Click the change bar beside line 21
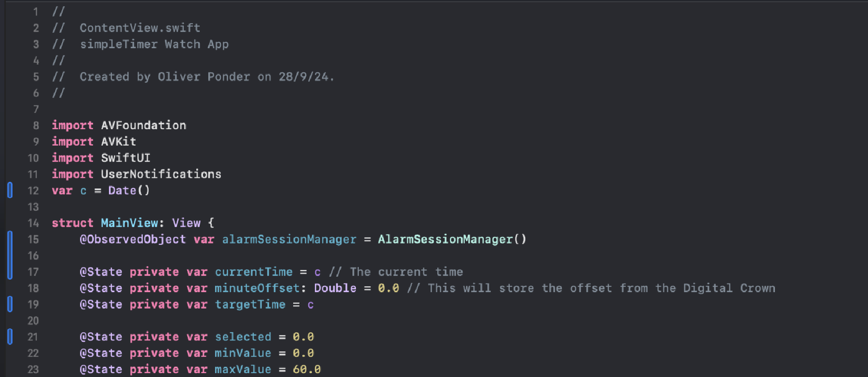Viewport: 868px width, 377px height. pyautogui.click(x=10, y=337)
